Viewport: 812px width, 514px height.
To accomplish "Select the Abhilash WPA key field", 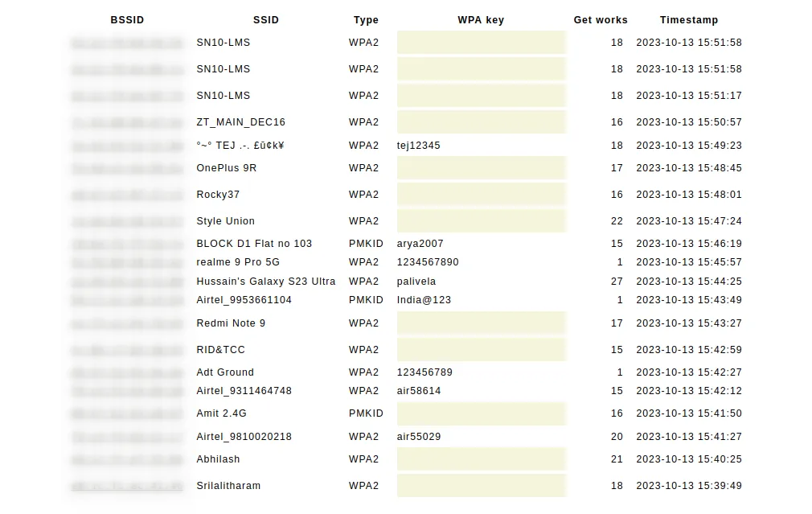I will coord(481,459).
